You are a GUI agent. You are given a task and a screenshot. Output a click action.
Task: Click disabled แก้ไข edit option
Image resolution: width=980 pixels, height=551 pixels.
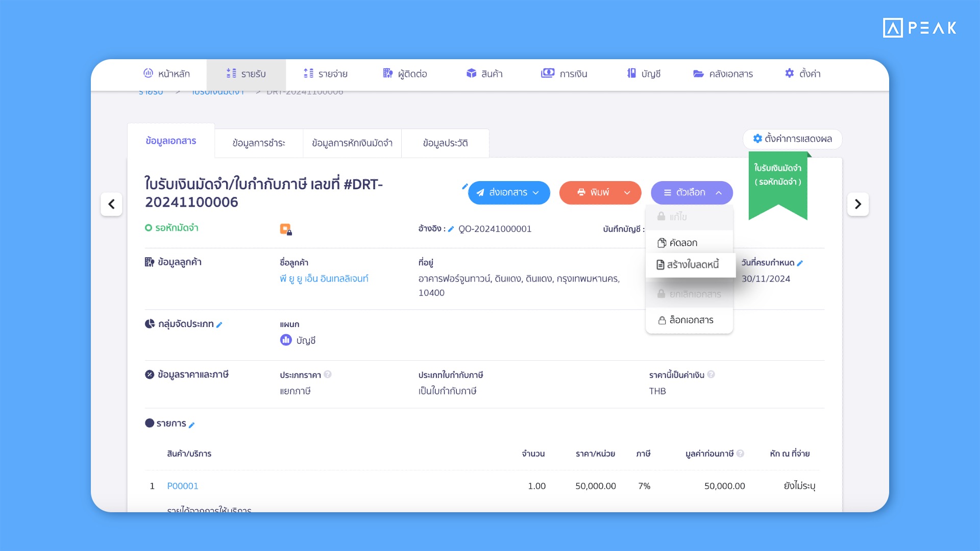tap(689, 217)
